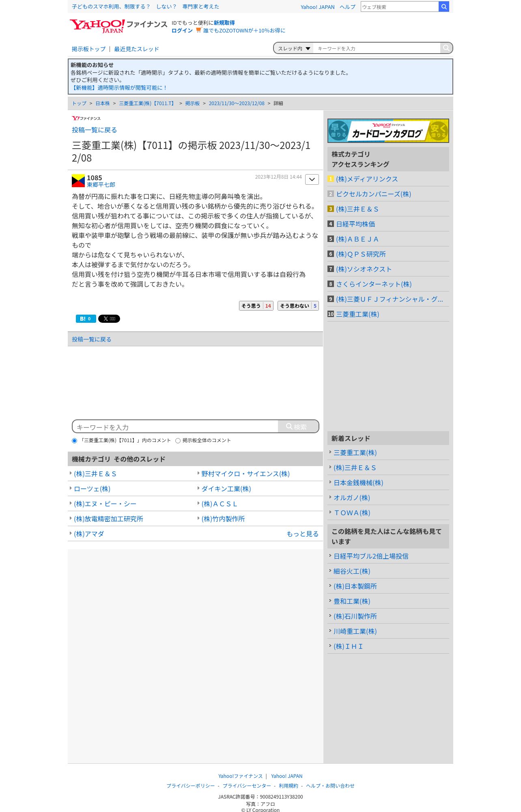Open ranking 4 日経平均株価

click(x=355, y=224)
